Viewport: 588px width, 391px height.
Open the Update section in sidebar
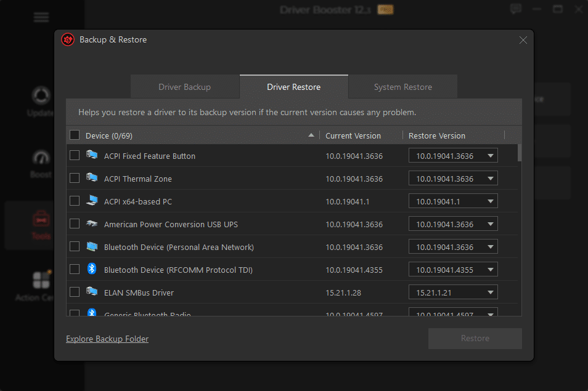(41, 102)
